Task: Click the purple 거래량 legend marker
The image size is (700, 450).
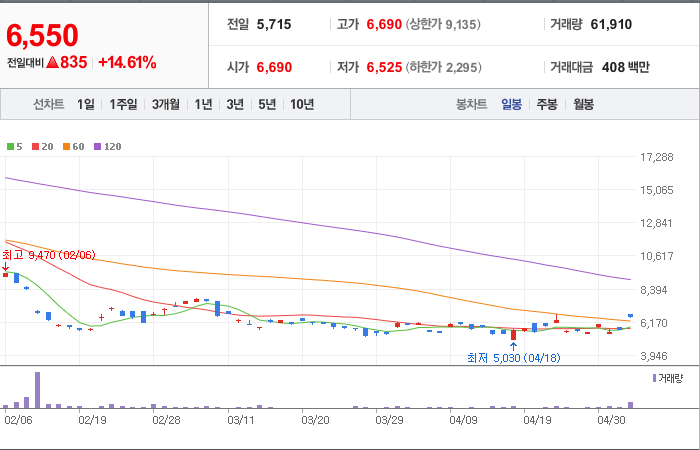Action: tap(654, 379)
